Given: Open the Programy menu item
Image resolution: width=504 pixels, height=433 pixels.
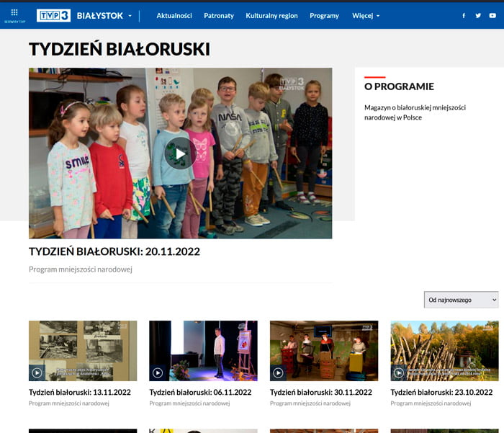Looking at the screenshot, I should 324,15.
